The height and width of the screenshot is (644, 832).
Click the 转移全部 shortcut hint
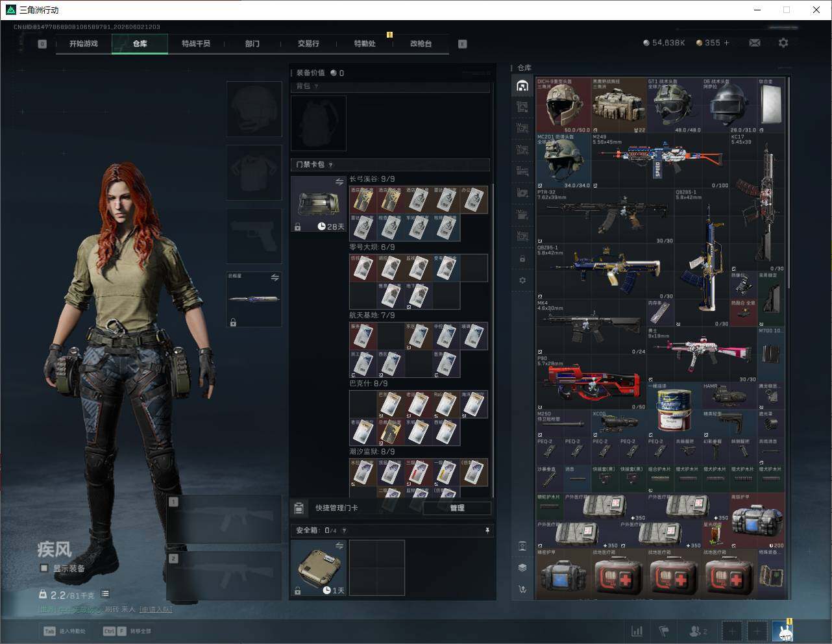(127, 631)
